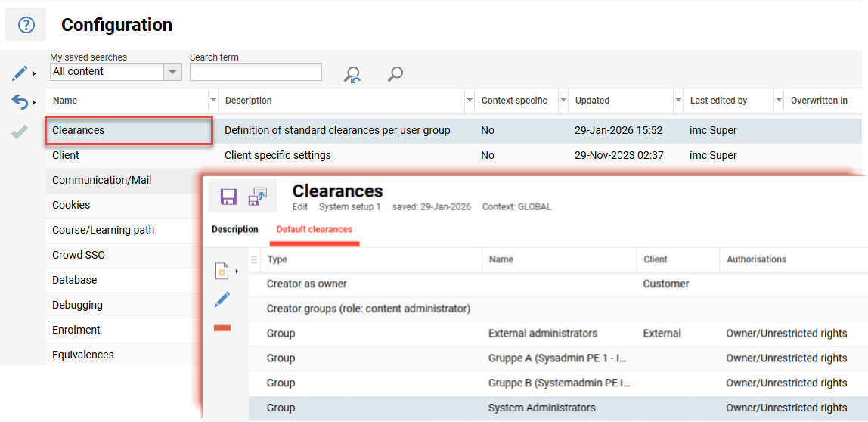Expand the arrow next to new document icon
The height and width of the screenshot is (422, 868).
click(237, 272)
